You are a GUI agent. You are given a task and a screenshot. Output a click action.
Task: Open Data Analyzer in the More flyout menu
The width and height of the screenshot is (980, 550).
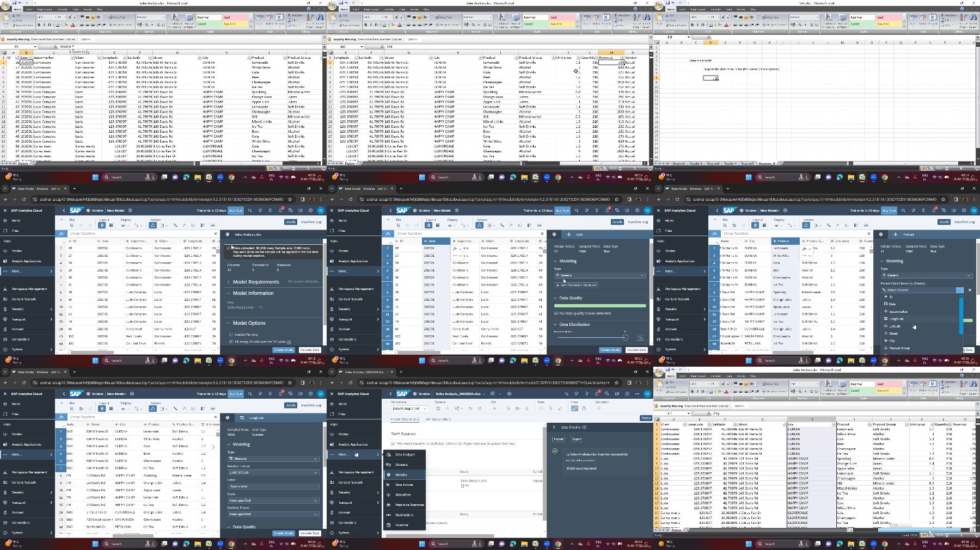(404, 454)
